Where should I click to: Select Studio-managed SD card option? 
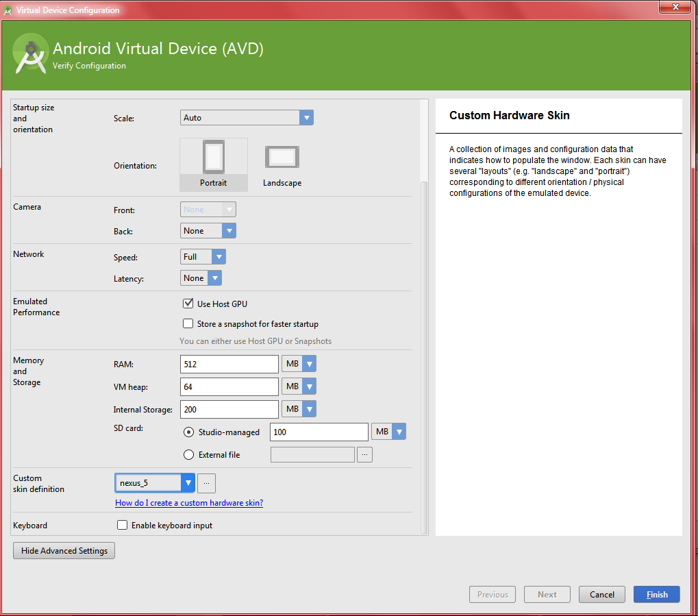(189, 432)
